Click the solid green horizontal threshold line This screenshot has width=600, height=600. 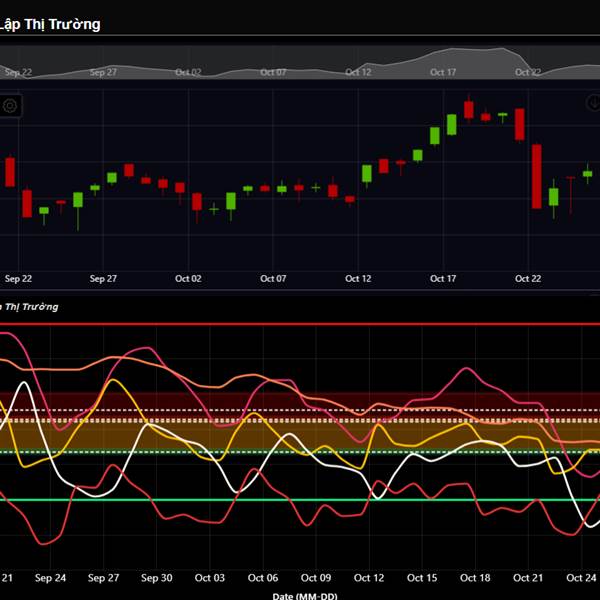[x=300, y=499]
